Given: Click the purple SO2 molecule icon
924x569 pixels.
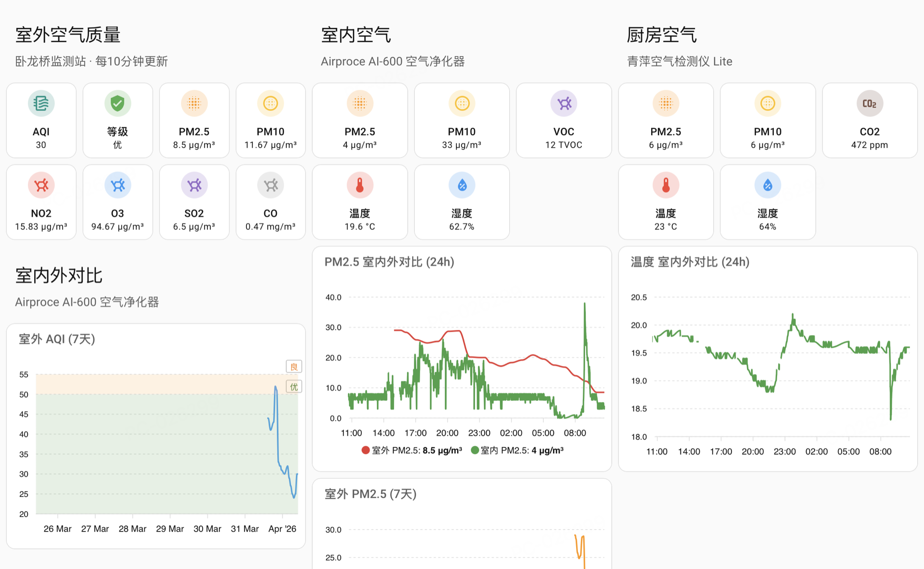Looking at the screenshot, I should (194, 185).
